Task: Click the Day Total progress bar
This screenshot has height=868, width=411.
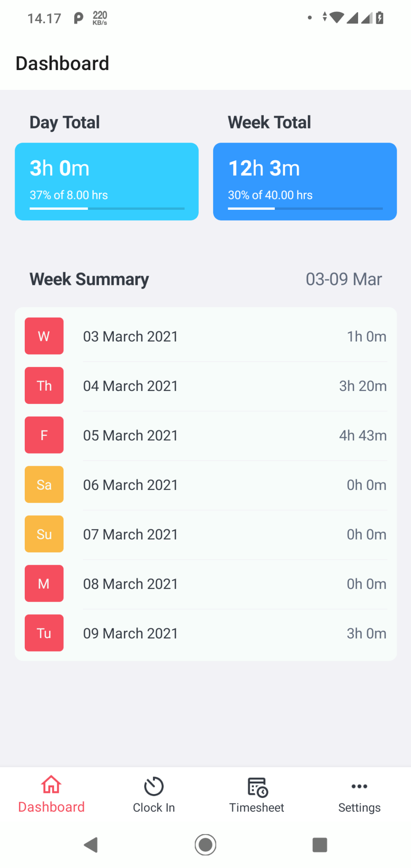Action: [x=107, y=209]
